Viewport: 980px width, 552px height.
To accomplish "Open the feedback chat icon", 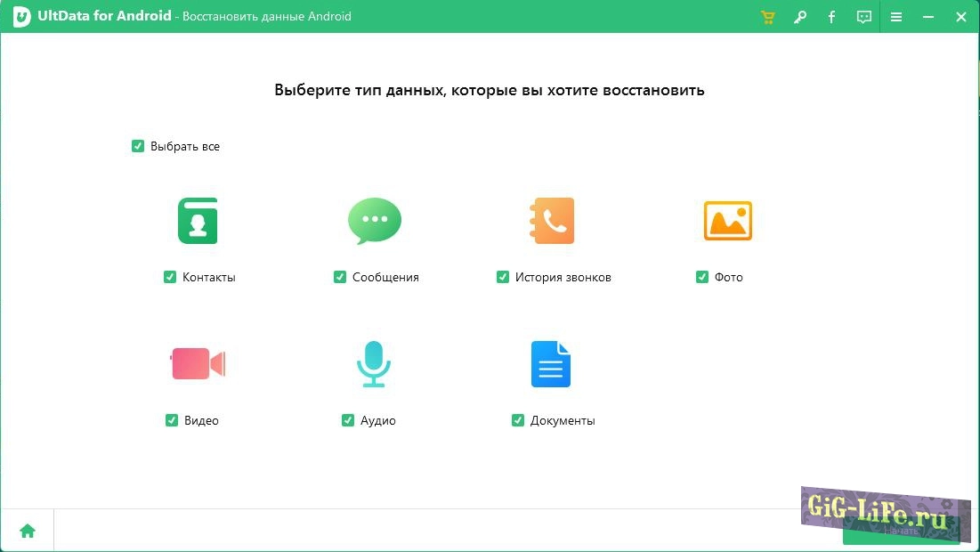I will click(863, 17).
